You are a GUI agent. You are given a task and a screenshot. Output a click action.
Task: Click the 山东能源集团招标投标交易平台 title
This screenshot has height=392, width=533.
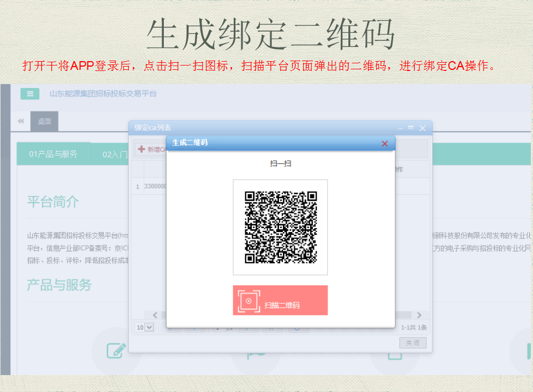[x=103, y=94]
